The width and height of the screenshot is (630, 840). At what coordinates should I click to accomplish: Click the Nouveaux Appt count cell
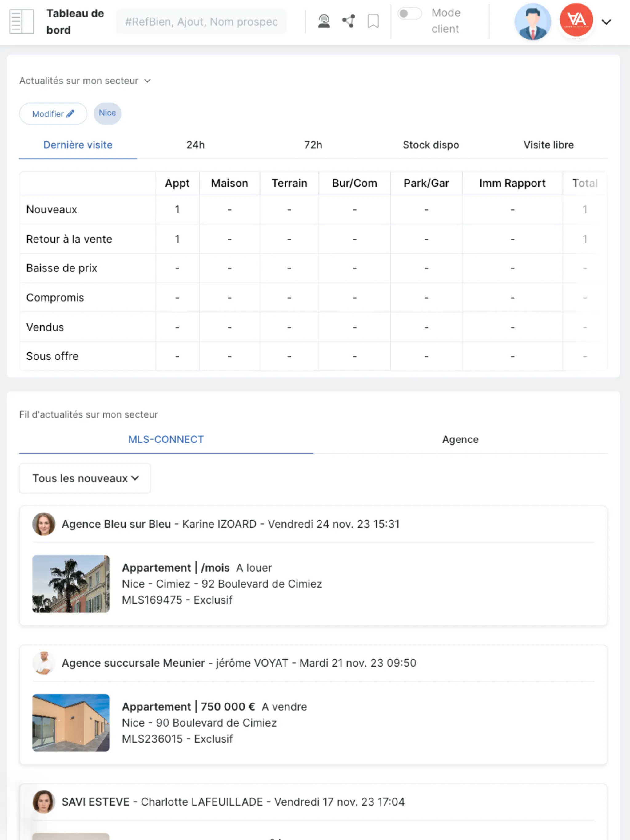[x=177, y=210]
